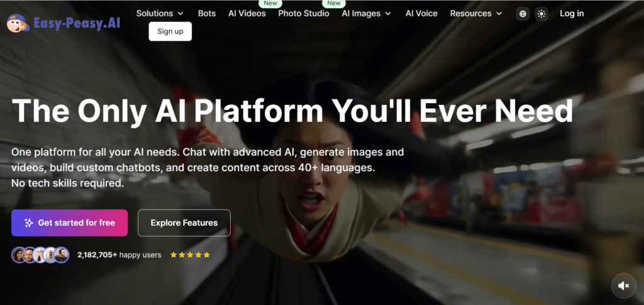Click the happy users avatar group

(40, 255)
